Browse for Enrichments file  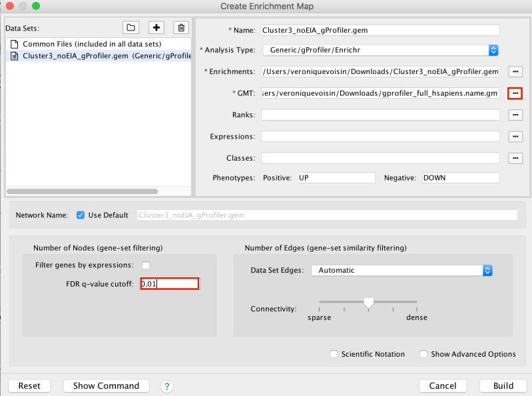click(515, 71)
